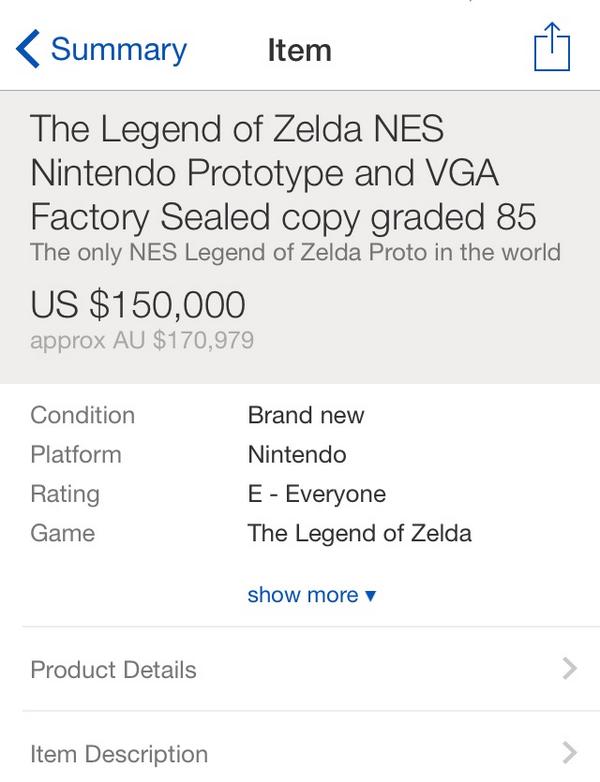Select the Nintendo platform value
Screen dimensions: 600x782
(x=297, y=454)
